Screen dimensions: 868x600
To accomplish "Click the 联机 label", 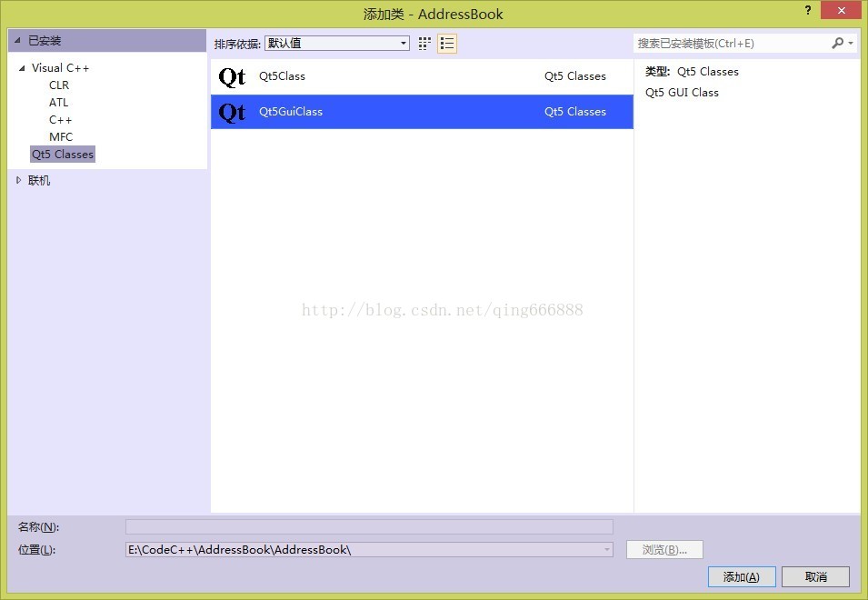I will (39, 180).
